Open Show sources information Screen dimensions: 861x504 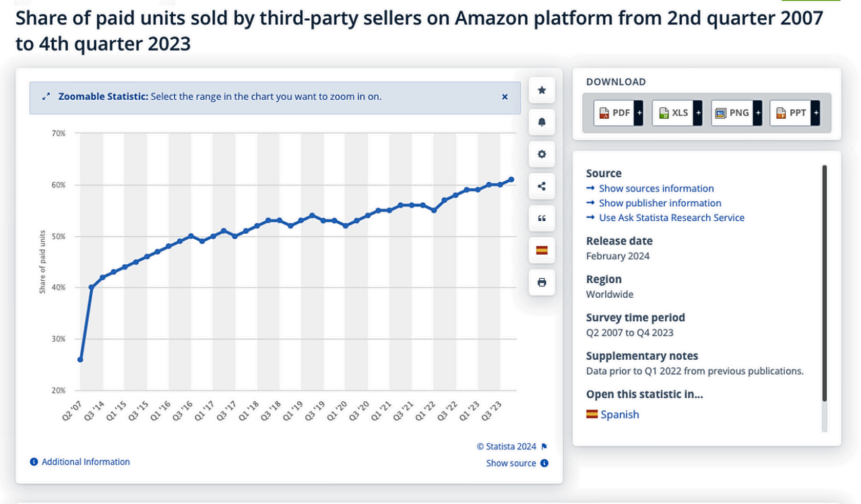[656, 188]
